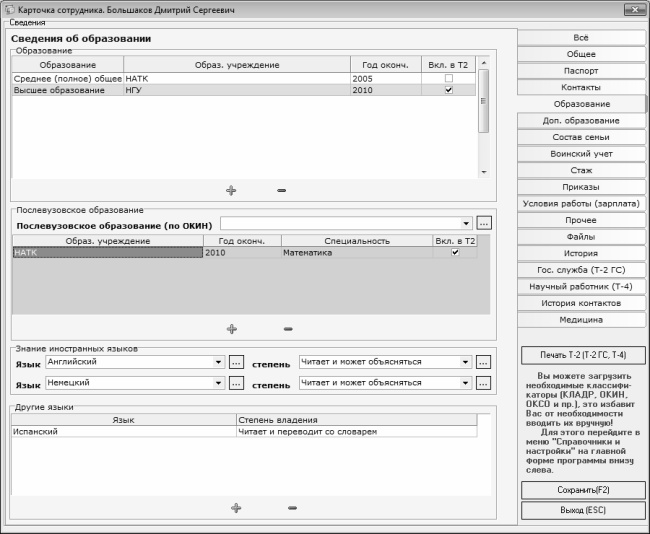Open ellipsis browse button for postgraduate OKIN
The height and width of the screenshot is (534, 650).
coord(484,223)
